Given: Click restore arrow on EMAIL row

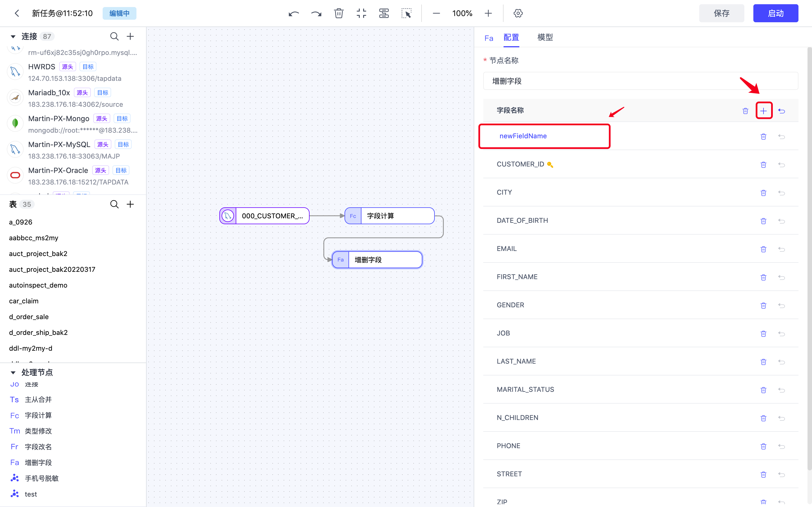Looking at the screenshot, I should [782, 249].
